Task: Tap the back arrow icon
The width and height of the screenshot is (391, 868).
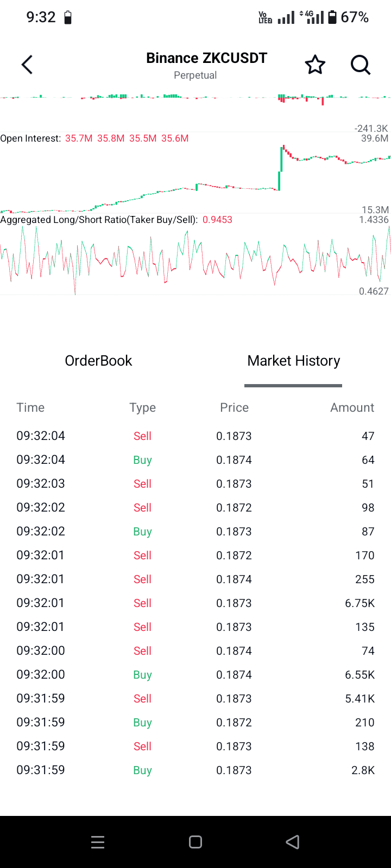Action: tap(27, 65)
